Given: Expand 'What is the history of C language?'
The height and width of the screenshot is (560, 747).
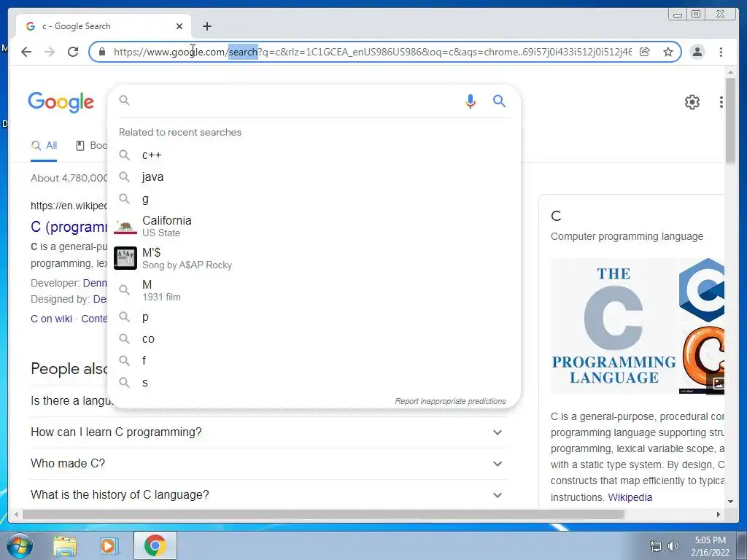Looking at the screenshot, I should coord(268,495).
